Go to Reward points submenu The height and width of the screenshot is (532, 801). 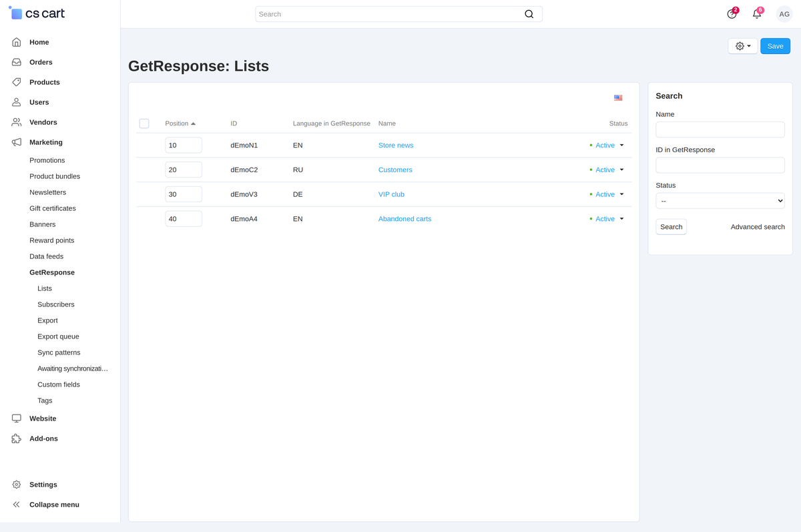tap(51, 240)
